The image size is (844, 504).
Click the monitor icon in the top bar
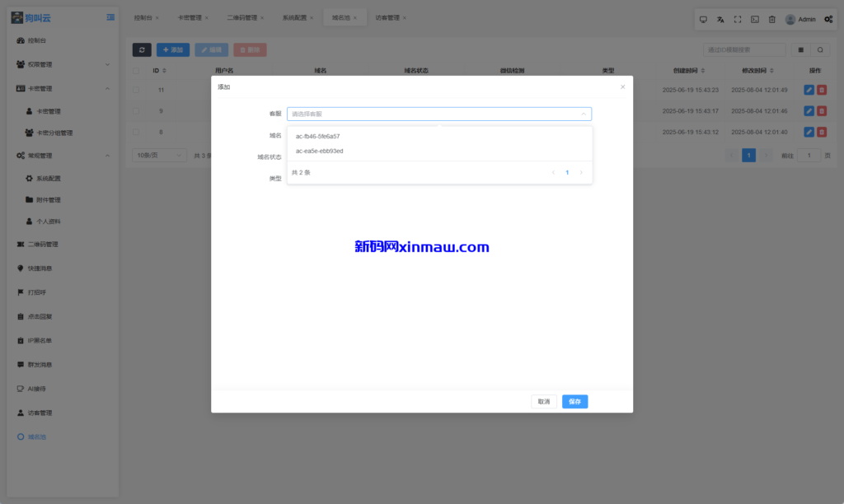703,19
